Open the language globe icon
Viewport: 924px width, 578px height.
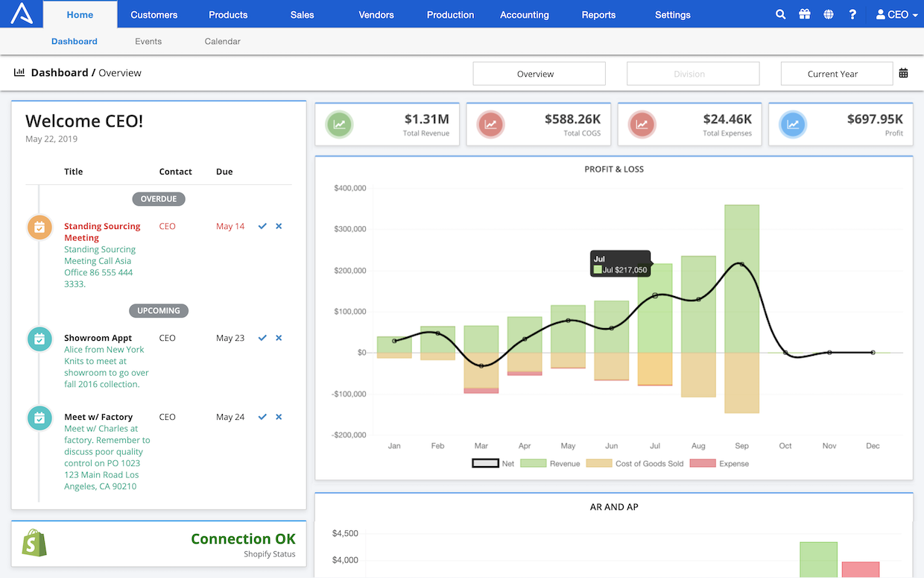829,14
